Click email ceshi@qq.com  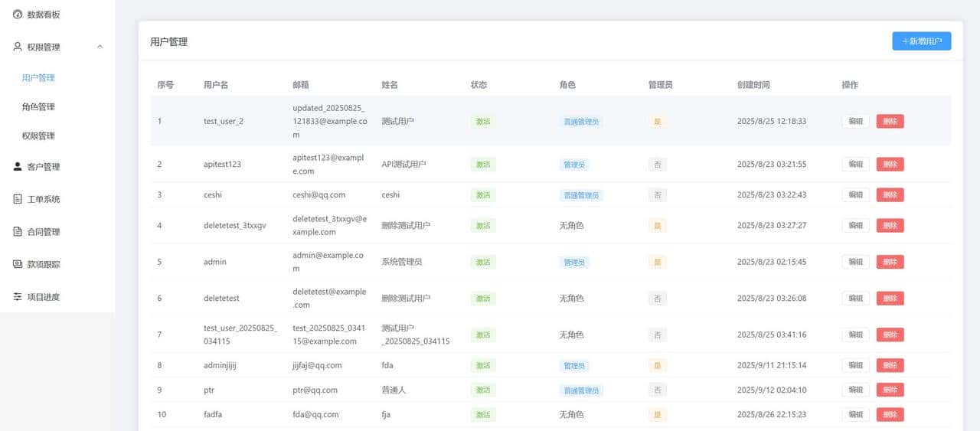[319, 194]
